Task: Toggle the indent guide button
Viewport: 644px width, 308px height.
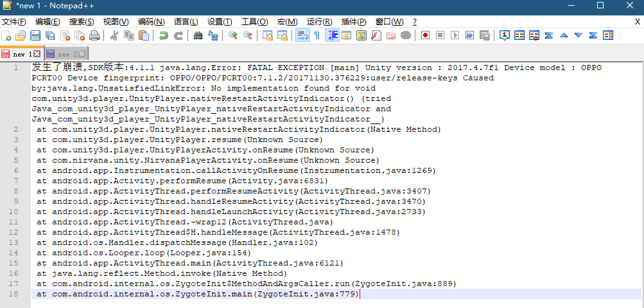Action: (332, 36)
